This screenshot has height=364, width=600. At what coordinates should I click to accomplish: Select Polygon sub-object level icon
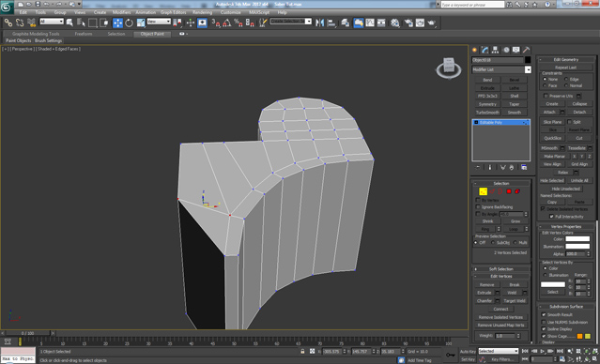509,191
